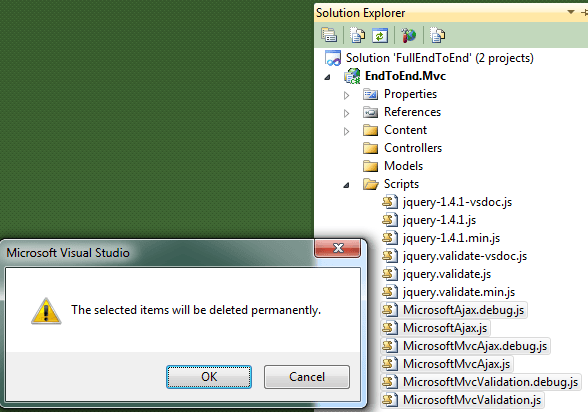Expand the Content folder
This screenshot has height=412, width=588.
[x=346, y=131]
